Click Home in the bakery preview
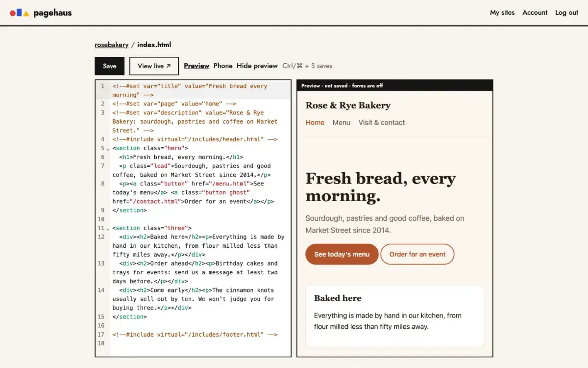588x368 pixels. point(315,123)
